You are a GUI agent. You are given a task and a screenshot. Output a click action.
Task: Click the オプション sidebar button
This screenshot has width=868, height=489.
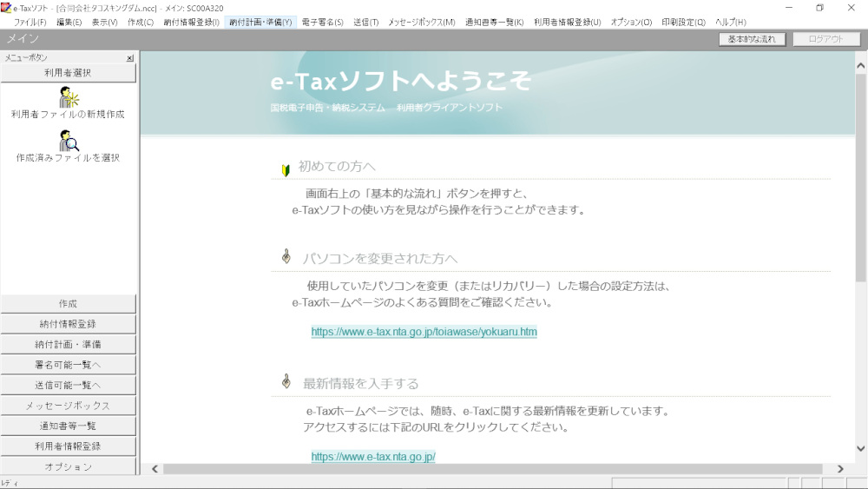tap(68, 466)
